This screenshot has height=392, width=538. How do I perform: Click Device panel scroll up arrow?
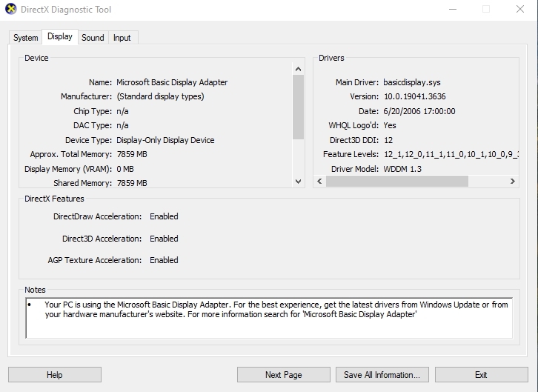298,69
